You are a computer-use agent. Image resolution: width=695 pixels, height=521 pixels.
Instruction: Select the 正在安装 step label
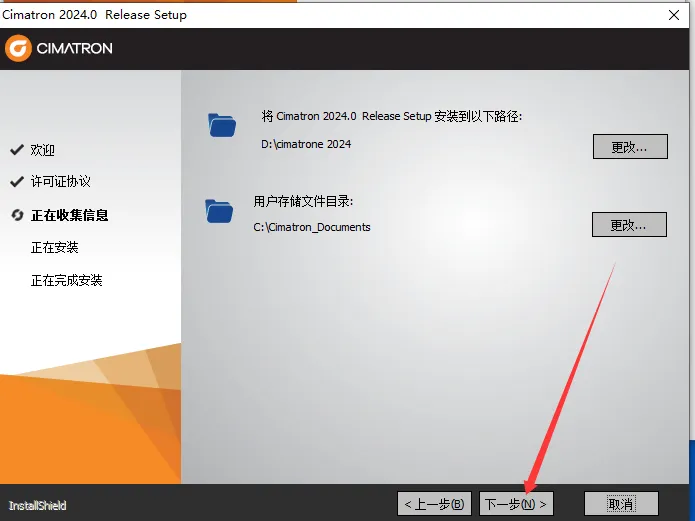coord(55,247)
